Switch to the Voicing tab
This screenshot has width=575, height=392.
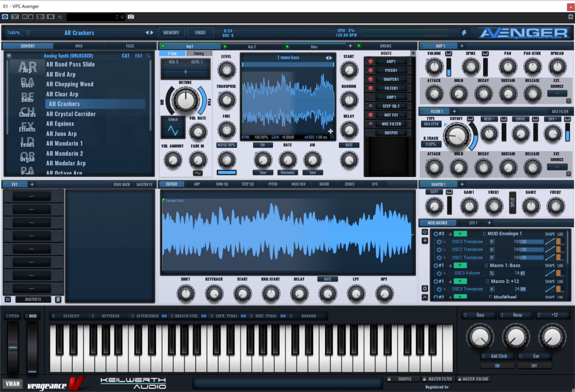point(199,53)
